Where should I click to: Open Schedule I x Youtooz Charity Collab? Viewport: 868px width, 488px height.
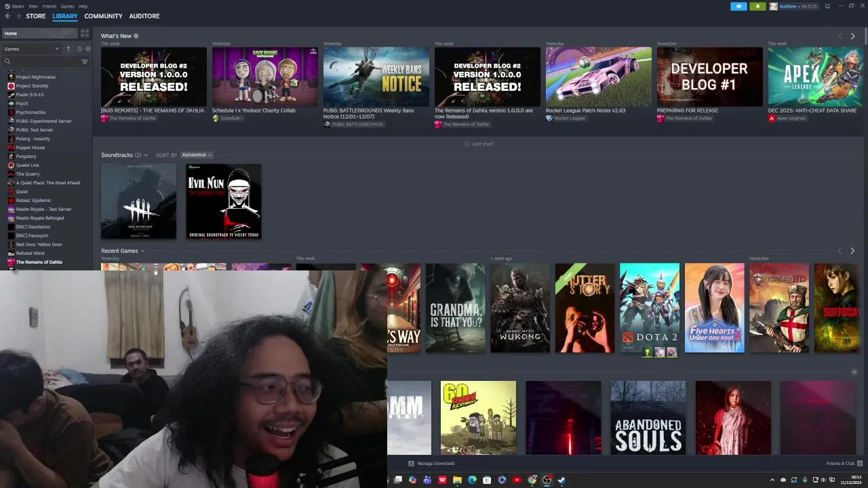(x=264, y=77)
